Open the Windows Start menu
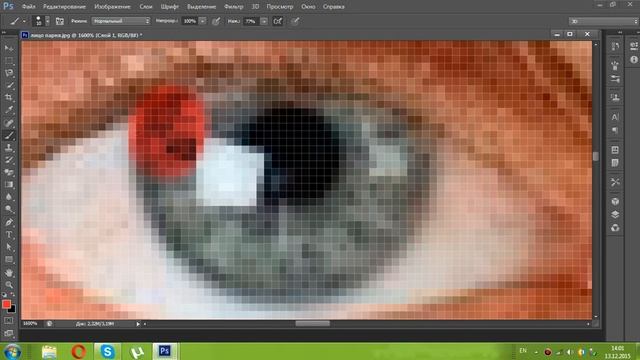Image resolution: width=640 pixels, height=360 pixels. coord(12,351)
